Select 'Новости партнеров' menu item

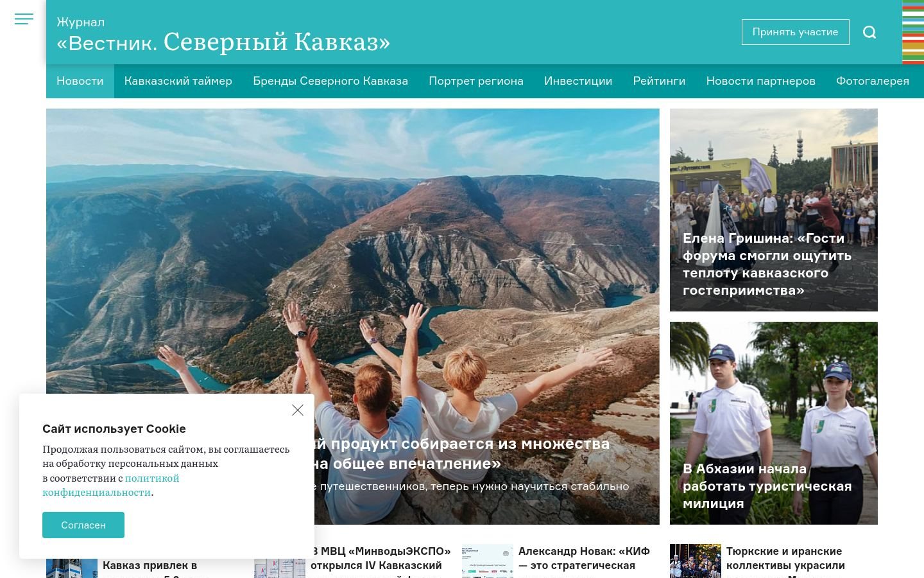pyautogui.click(x=761, y=81)
